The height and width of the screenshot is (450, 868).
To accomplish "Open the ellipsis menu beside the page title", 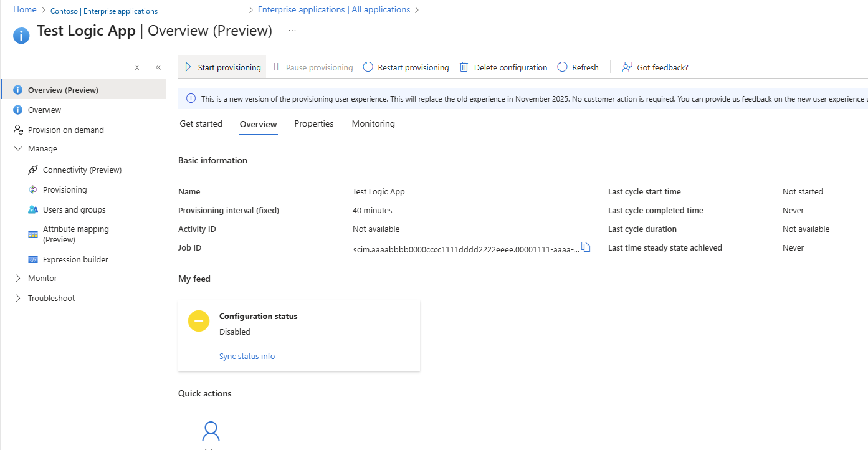I will (x=292, y=31).
